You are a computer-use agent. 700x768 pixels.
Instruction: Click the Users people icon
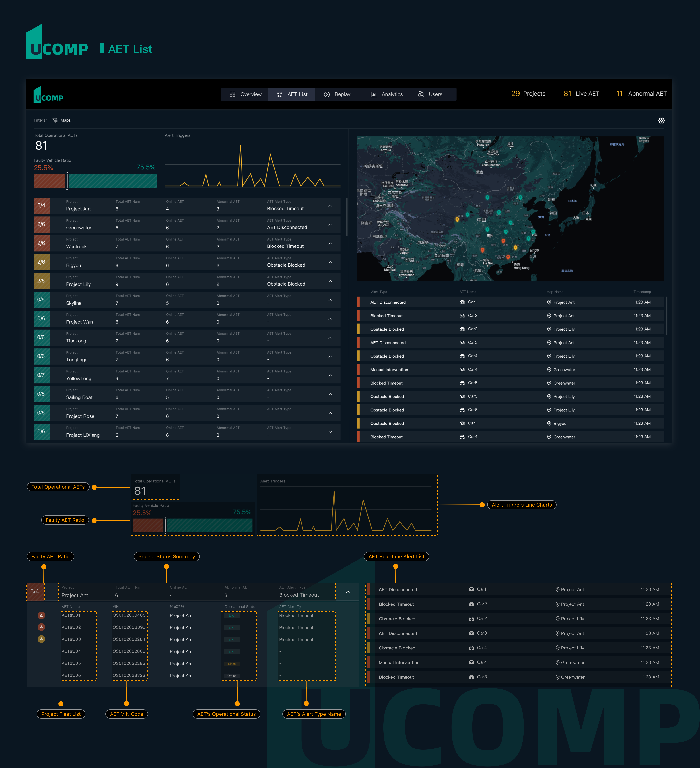(x=421, y=94)
